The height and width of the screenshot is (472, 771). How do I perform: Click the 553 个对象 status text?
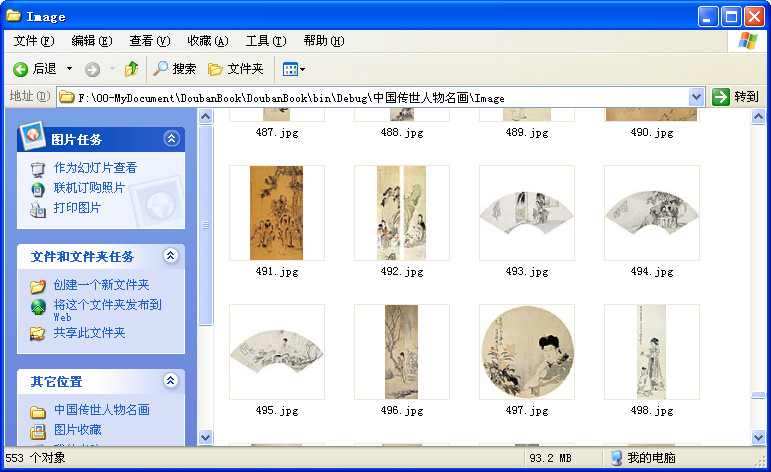35,458
